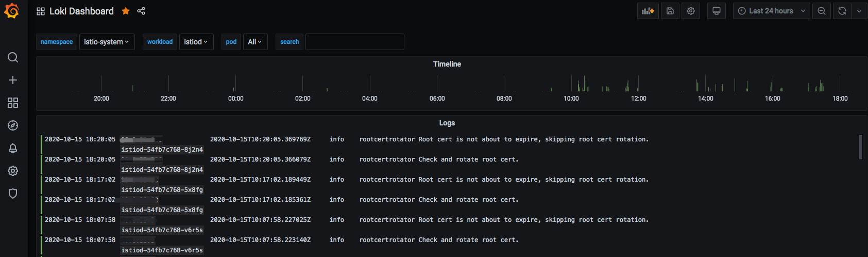Expand the workload istiod dropdown
The height and width of the screenshot is (257, 868).
pyautogui.click(x=196, y=42)
